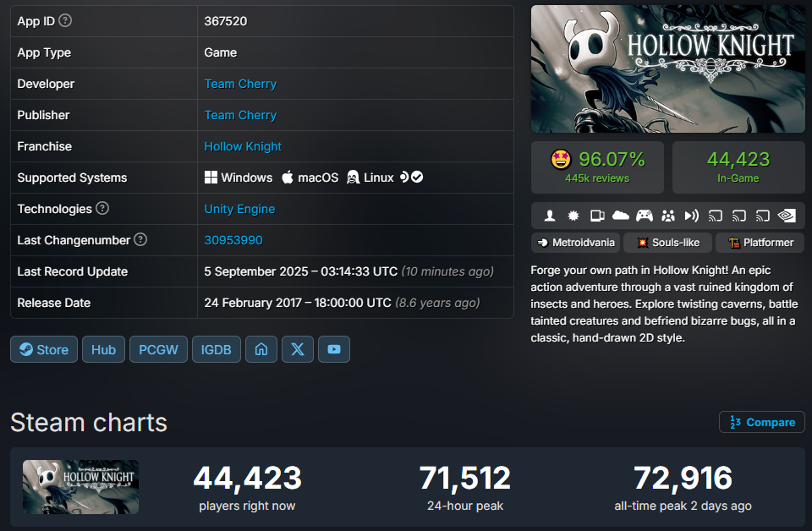This screenshot has height=531, width=812.
Task: Click the Apple macOS logo icon
Action: (x=288, y=178)
